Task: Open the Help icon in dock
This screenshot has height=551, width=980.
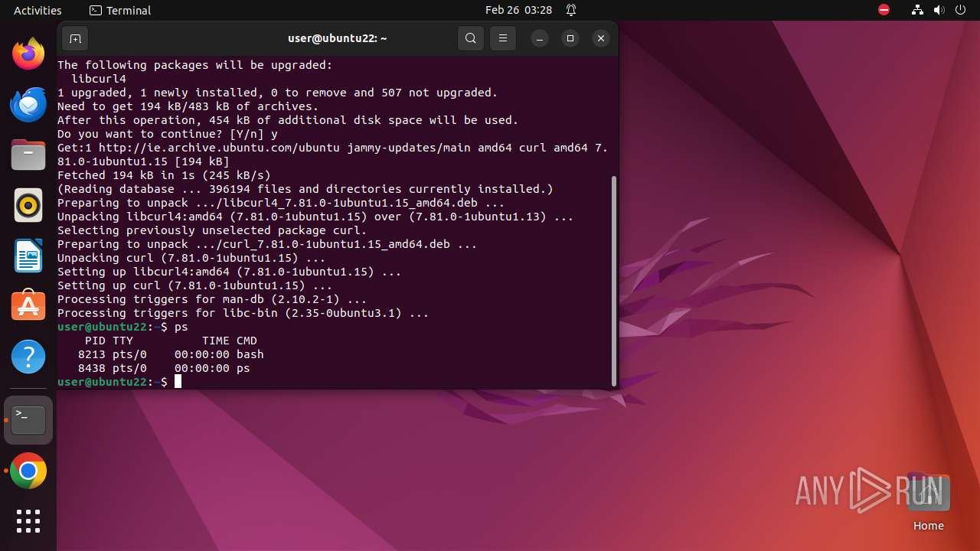Action: click(x=28, y=357)
